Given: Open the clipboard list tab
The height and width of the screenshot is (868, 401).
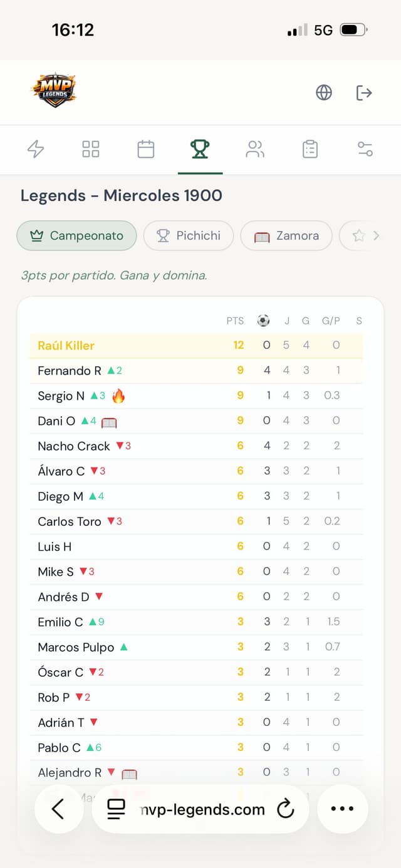Looking at the screenshot, I should tap(310, 149).
